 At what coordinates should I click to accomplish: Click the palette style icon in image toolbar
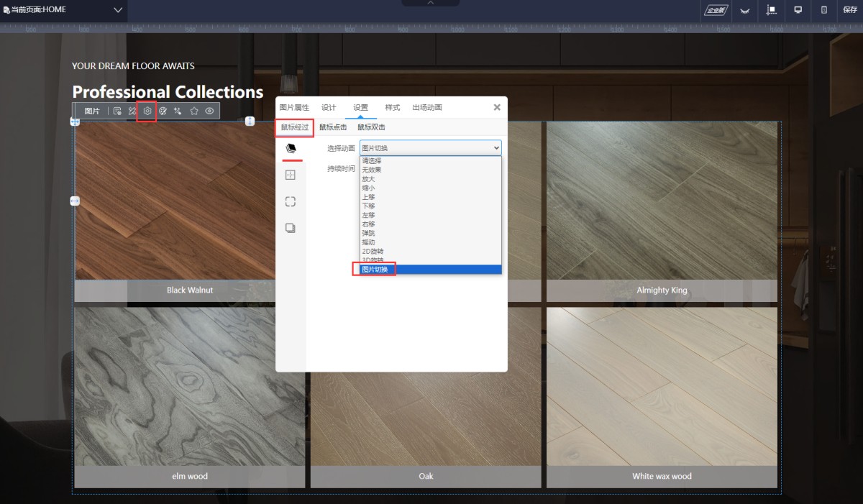tap(163, 111)
